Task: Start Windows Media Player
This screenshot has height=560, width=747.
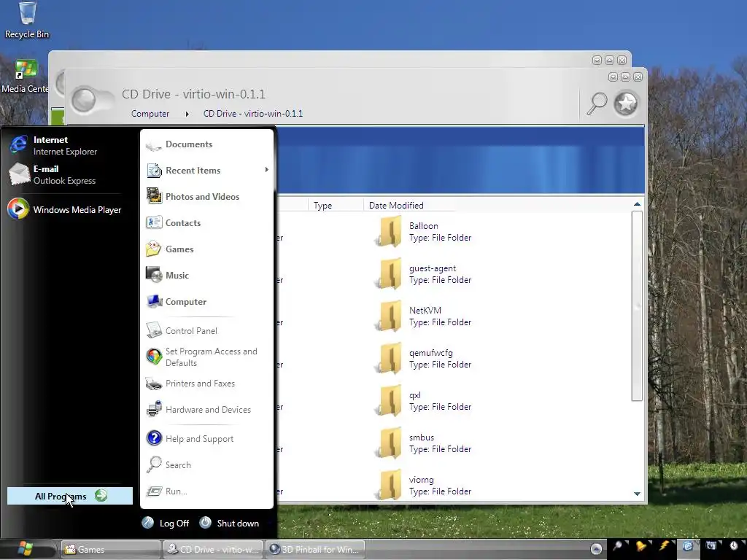Action: [64, 209]
